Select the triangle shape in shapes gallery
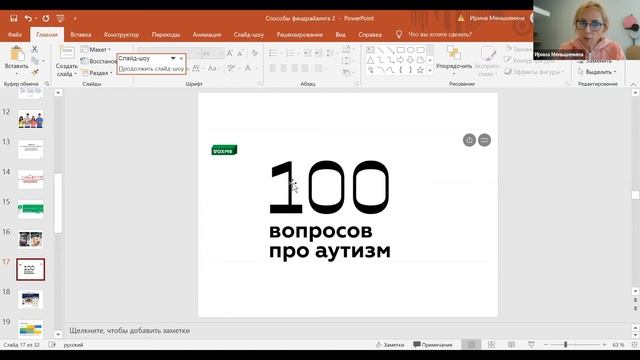The width and height of the screenshot is (640, 360). coord(370,60)
